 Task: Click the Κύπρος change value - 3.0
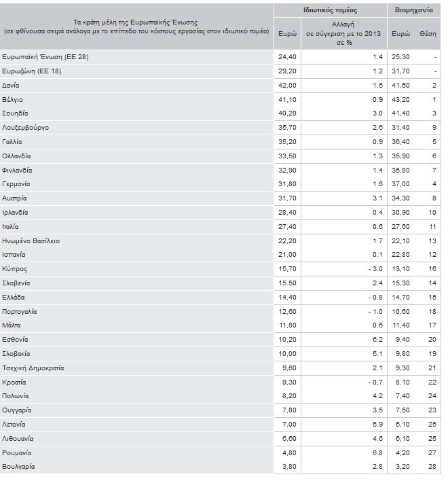pyautogui.click(x=375, y=269)
